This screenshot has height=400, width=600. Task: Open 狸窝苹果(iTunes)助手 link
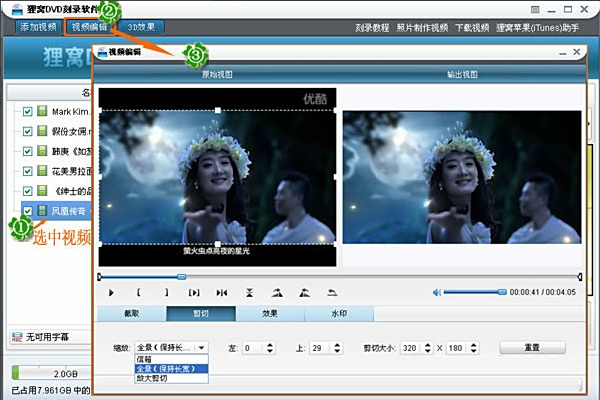click(x=537, y=28)
